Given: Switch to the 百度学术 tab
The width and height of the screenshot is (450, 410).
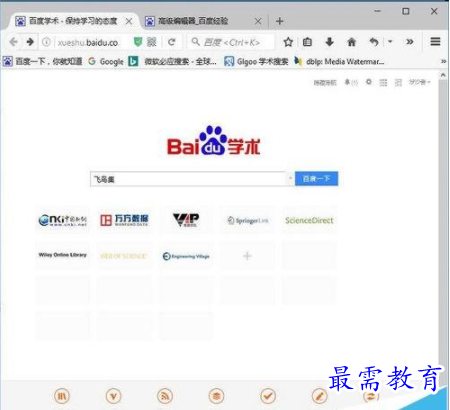Looking at the screenshot, I should click(x=73, y=21).
